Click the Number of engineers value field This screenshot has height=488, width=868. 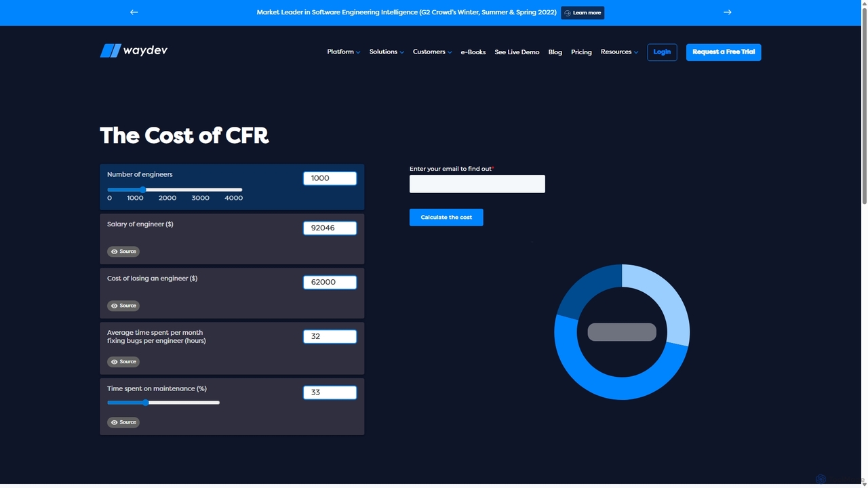click(330, 178)
